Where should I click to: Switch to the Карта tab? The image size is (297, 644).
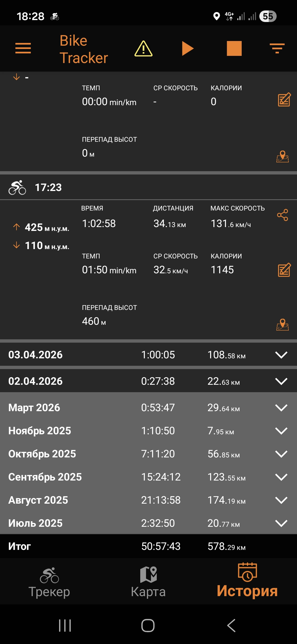(x=148, y=582)
